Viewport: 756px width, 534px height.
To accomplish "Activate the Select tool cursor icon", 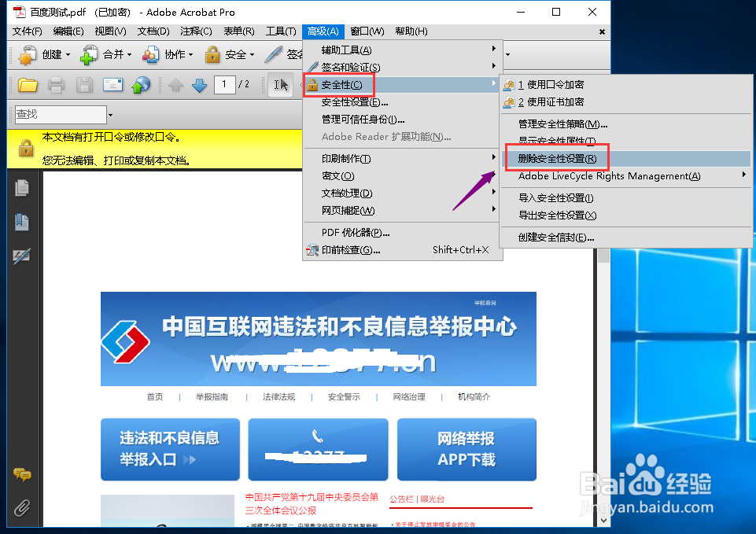I will (281, 85).
